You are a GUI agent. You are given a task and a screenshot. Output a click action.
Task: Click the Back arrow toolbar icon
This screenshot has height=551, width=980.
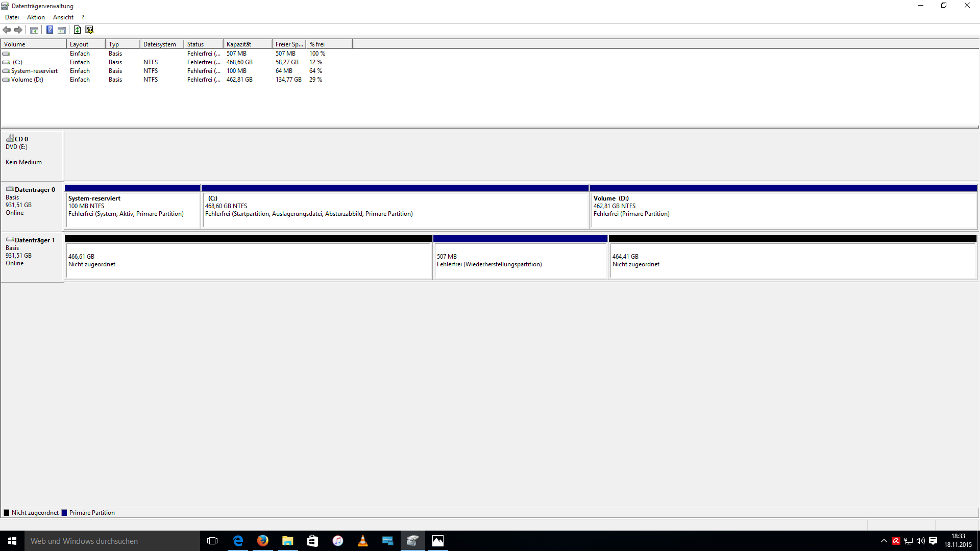pyautogui.click(x=7, y=30)
